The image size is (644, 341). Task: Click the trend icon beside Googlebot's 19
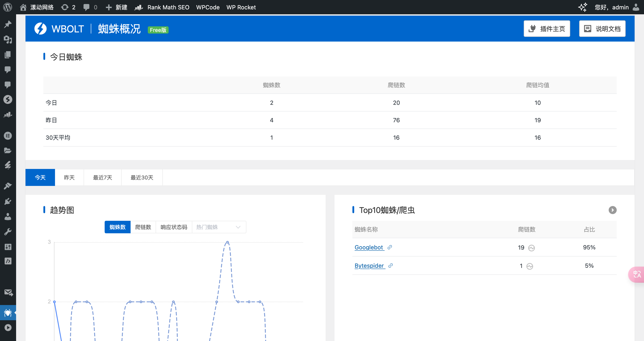(x=532, y=248)
